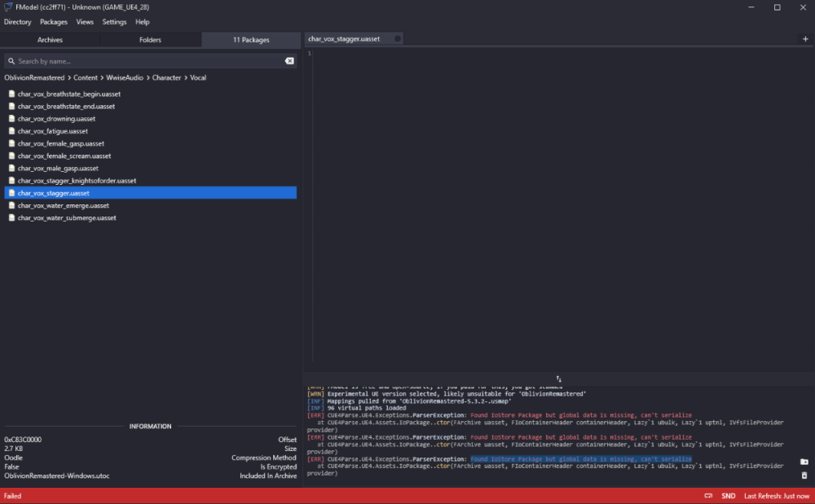Click the Mappings pulled log line
Viewport: 815px width, 504px height.
coord(409,401)
